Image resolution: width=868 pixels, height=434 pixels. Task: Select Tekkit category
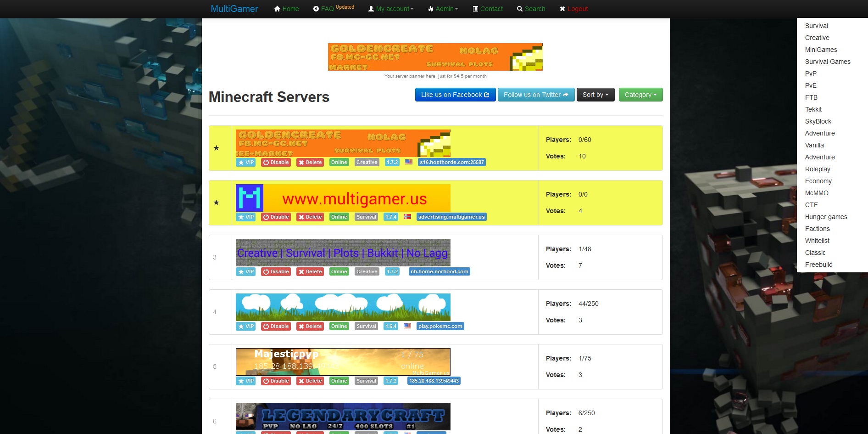[813, 109]
